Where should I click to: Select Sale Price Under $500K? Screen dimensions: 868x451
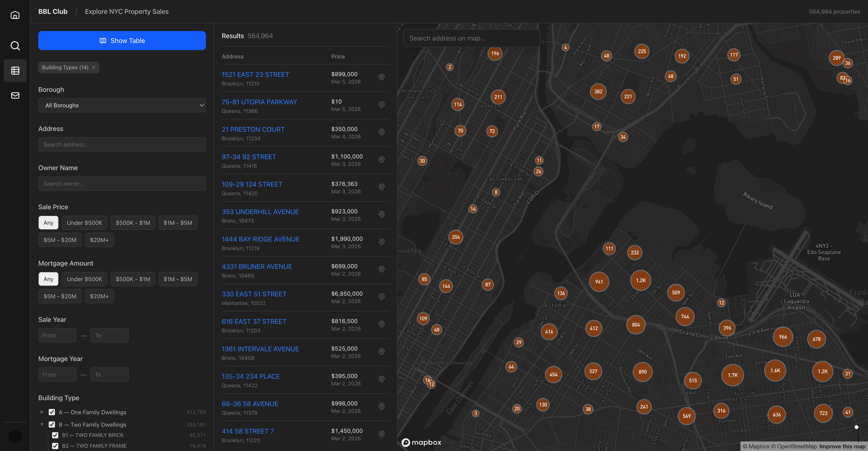pos(84,223)
